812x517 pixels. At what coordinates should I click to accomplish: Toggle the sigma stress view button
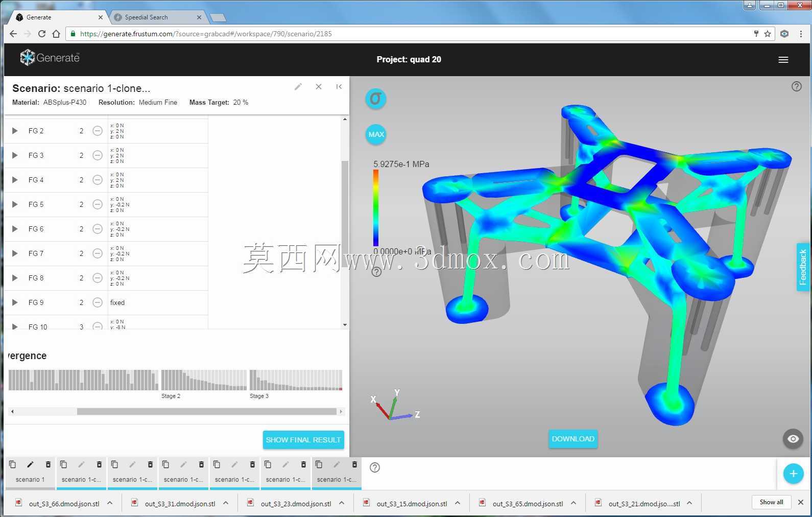coord(376,99)
